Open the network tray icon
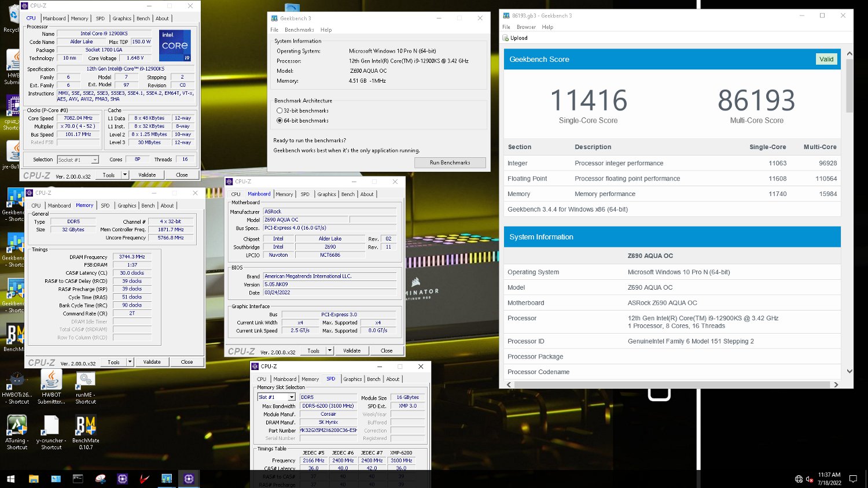Screen dimensions: 868x488 (799, 479)
